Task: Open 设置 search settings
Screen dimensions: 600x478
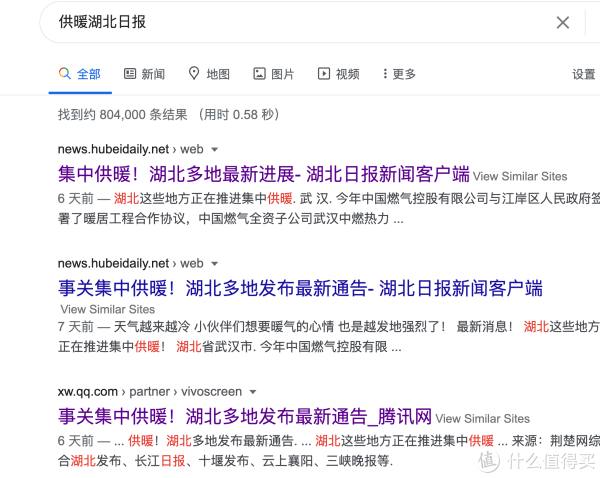Action: click(x=584, y=74)
